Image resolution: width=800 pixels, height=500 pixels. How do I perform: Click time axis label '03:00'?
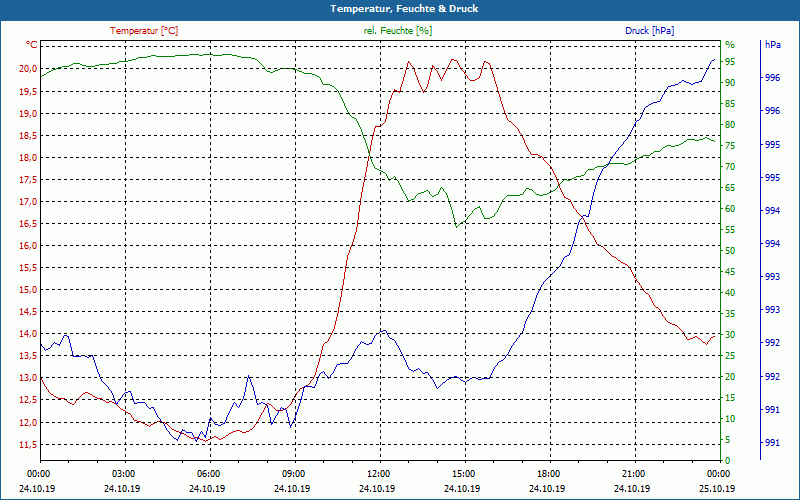click(x=123, y=473)
